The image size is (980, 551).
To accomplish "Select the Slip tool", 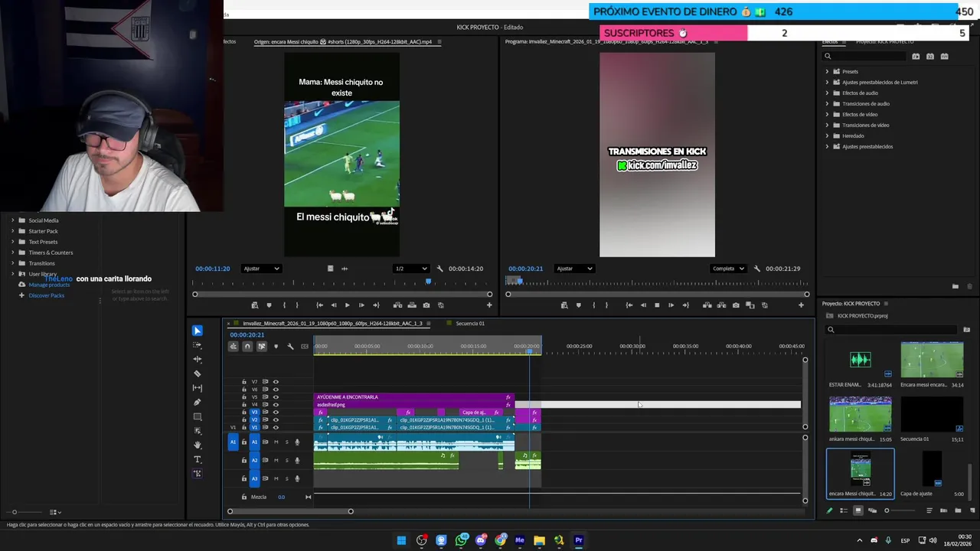I will (x=198, y=388).
